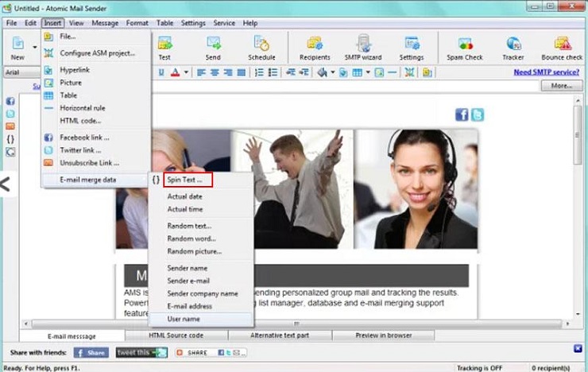Switch to HTML Source code tab
Viewport: 588px width, 372px height.
pyautogui.click(x=176, y=335)
